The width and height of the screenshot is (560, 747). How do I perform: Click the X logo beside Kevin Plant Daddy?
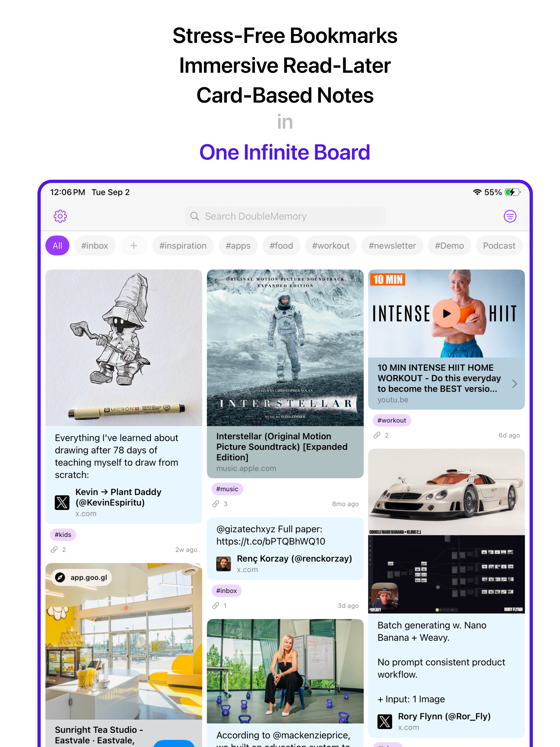pyautogui.click(x=62, y=502)
